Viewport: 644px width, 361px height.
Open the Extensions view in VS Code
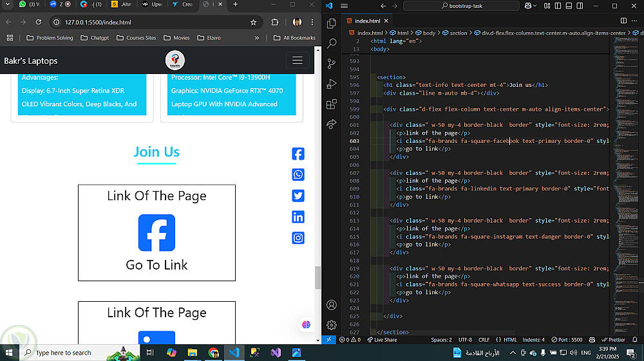332,104
